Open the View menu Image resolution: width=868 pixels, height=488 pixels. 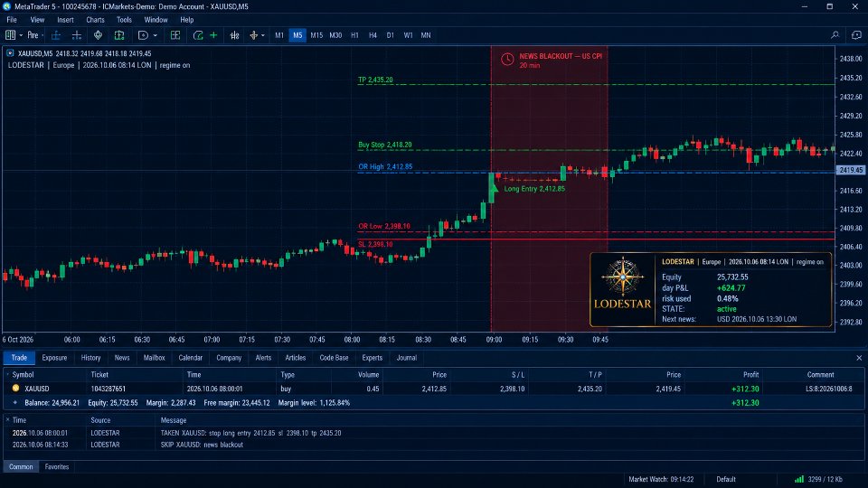coord(37,20)
